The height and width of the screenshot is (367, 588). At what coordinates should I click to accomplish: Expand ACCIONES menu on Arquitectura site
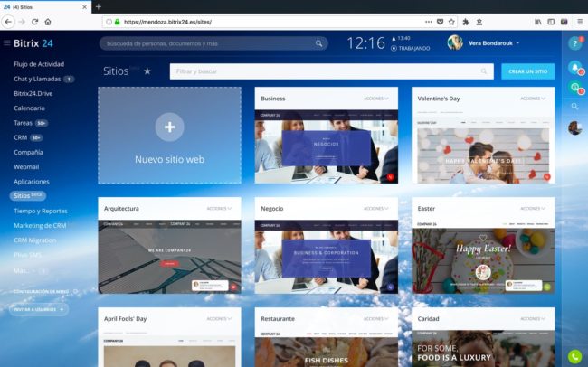219,209
